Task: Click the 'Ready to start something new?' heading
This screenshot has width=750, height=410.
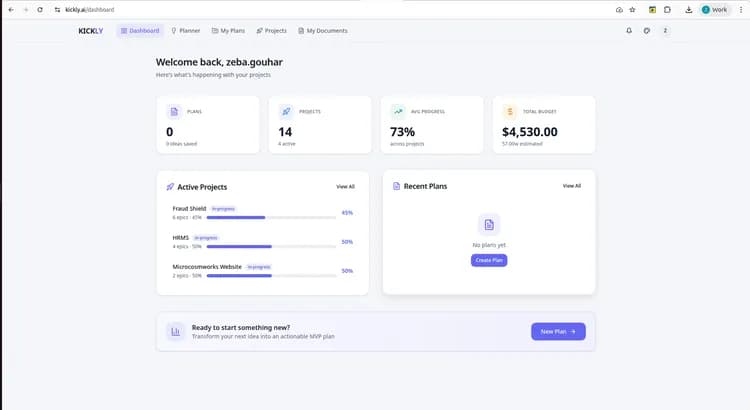Action: [241, 328]
